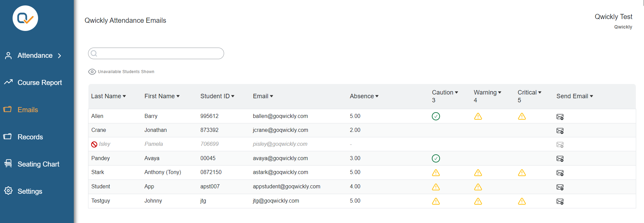Click pisley@goqwickly.com email address
The height and width of the screenshot is (223, 644).
coord(280,144)
